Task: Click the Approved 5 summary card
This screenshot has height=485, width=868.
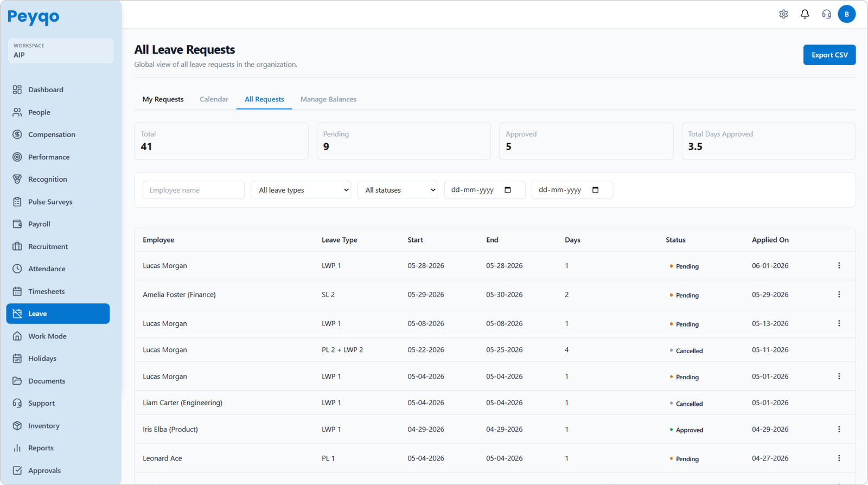Action: coord(586,141)
